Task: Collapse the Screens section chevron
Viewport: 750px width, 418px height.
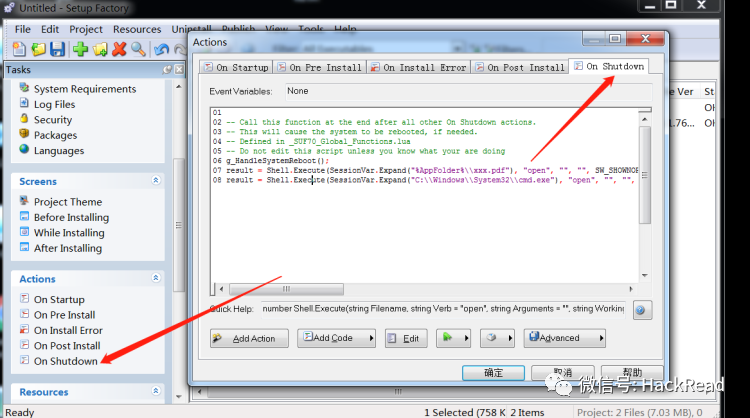Action: pyautogui.click(x=155, y=180)
